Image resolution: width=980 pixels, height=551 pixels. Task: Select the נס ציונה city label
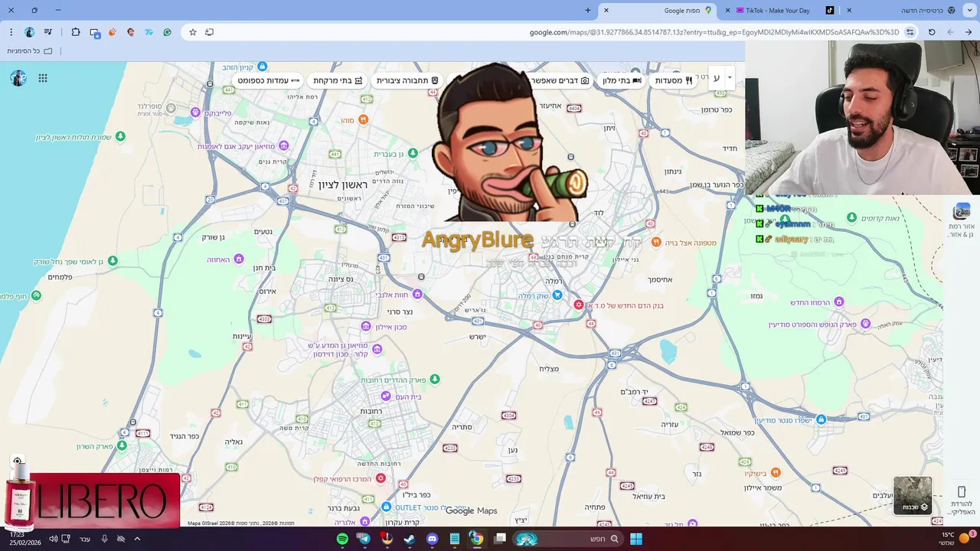340,279
